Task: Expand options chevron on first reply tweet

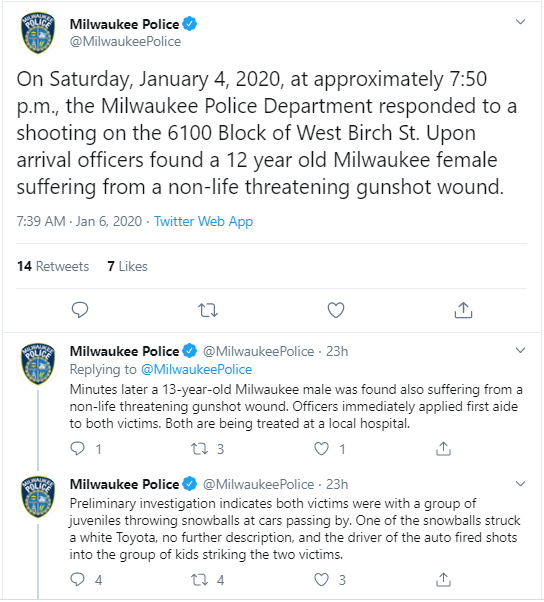Action: point(520,350)
